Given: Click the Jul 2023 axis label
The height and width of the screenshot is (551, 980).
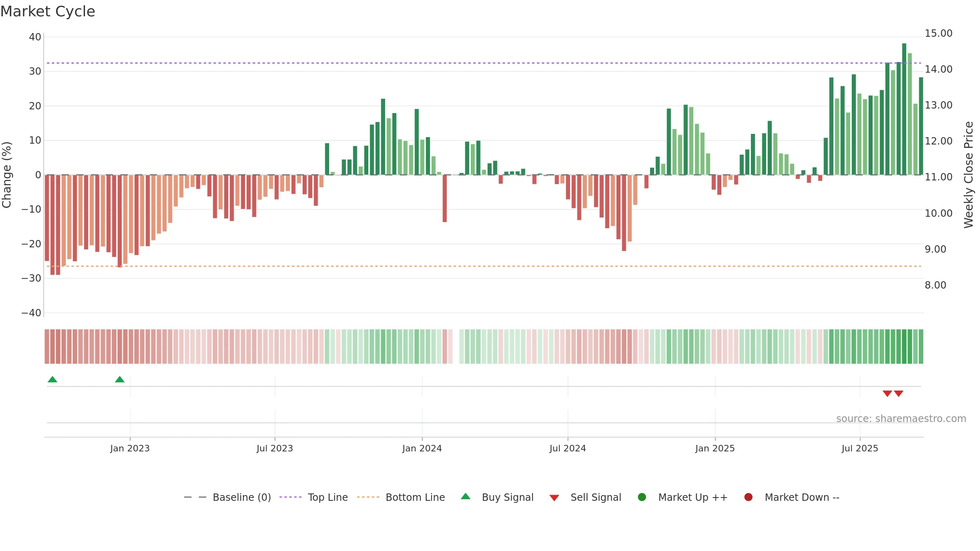Looking at the screenshot, I should point(275,448).
